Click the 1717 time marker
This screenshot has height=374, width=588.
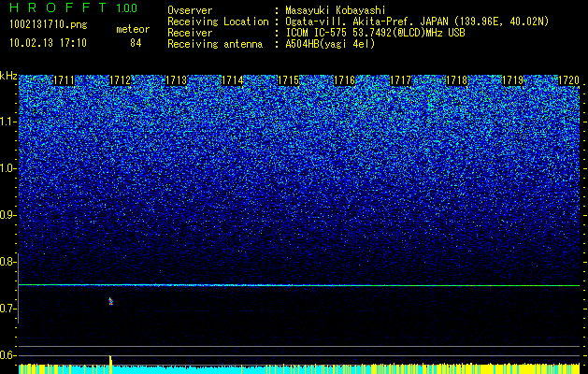click(x=400, y=80)
